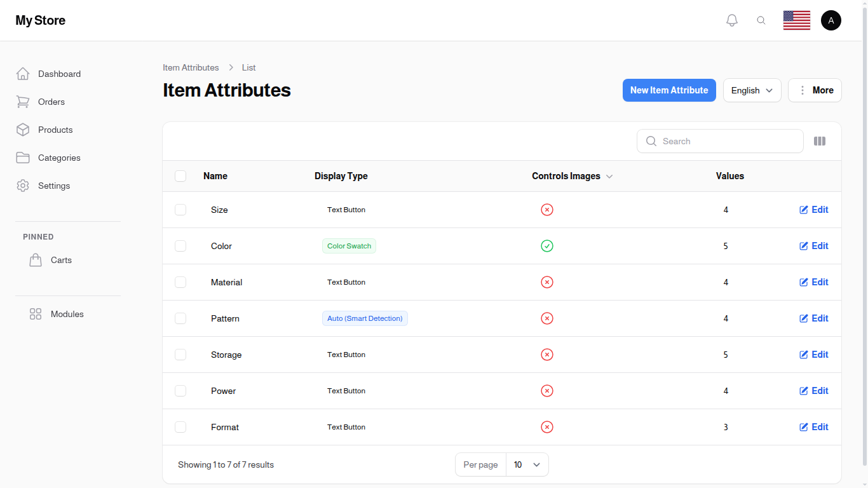This screenshot has height=488, width=868.
Task: Tick the checkbox next to Storage
Action: (x=180, y=355)
